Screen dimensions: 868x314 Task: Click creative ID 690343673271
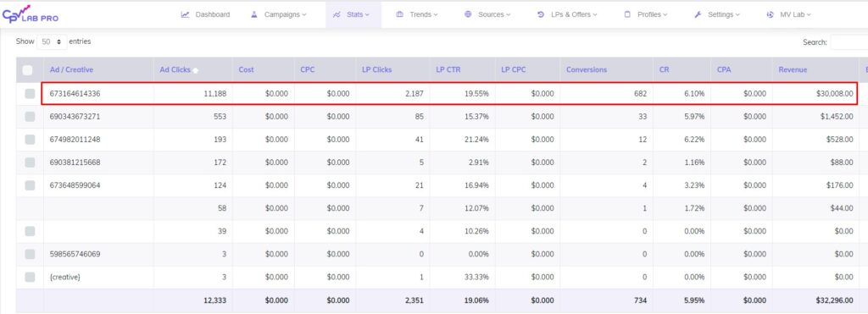pyautogui.click(x=75, y=117)
